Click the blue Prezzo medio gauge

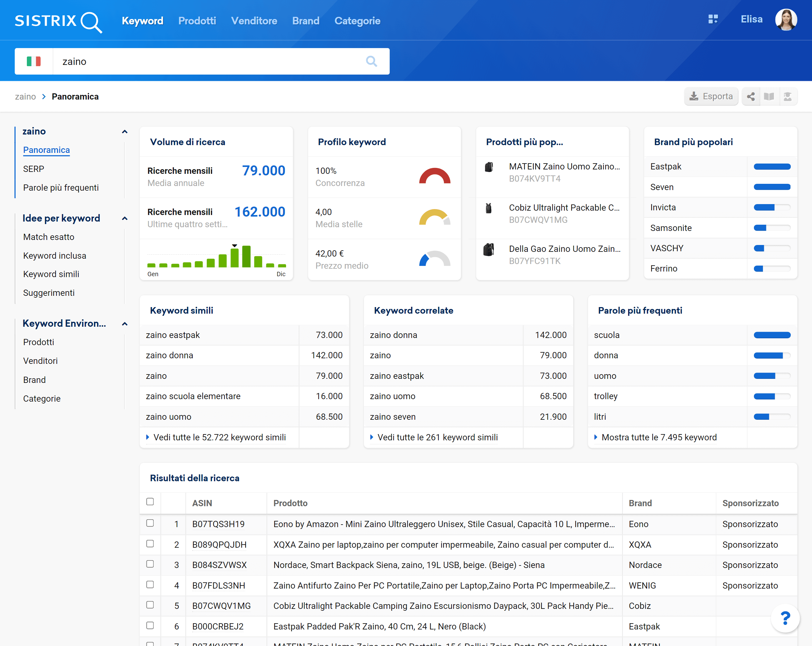[x=435, y=258]
